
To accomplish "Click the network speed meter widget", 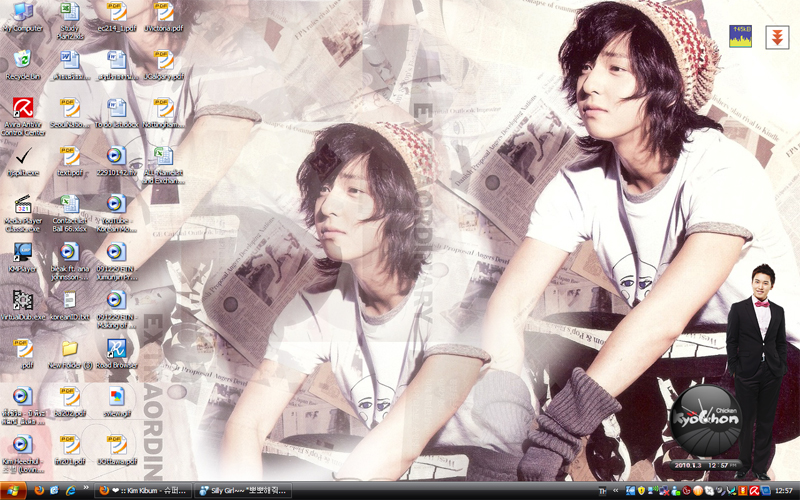I will click(x=740, y=36).
